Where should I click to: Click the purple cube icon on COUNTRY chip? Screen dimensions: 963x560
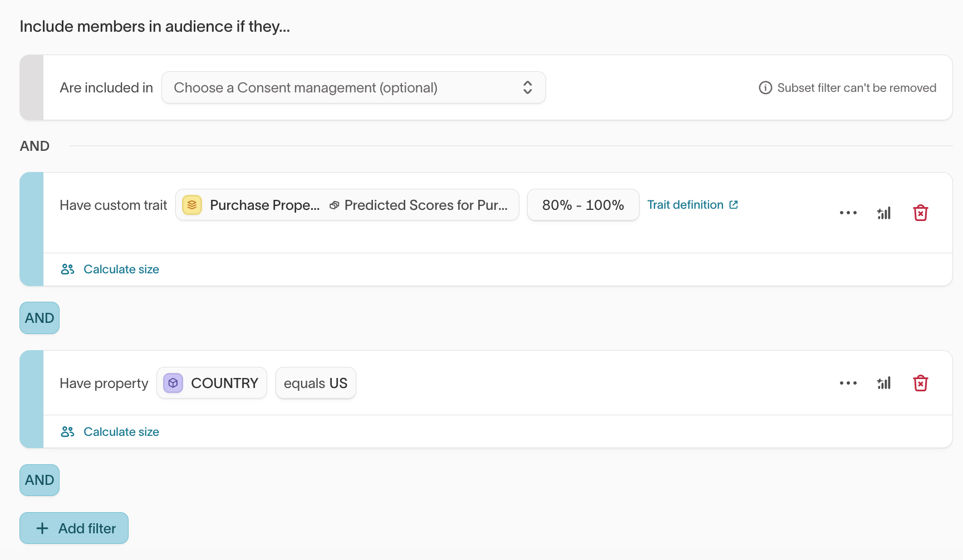173,383
